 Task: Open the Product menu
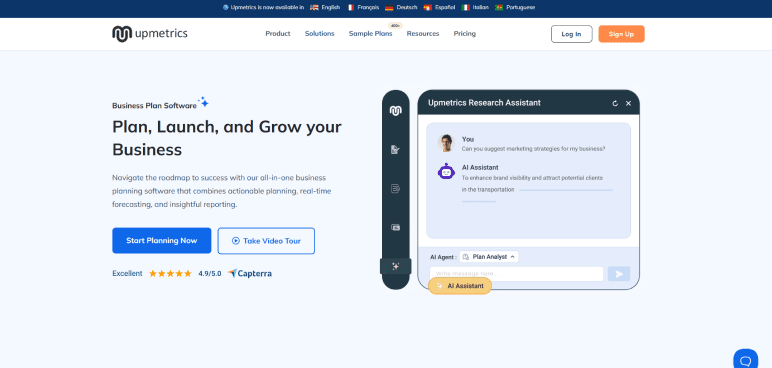(278, 33)
